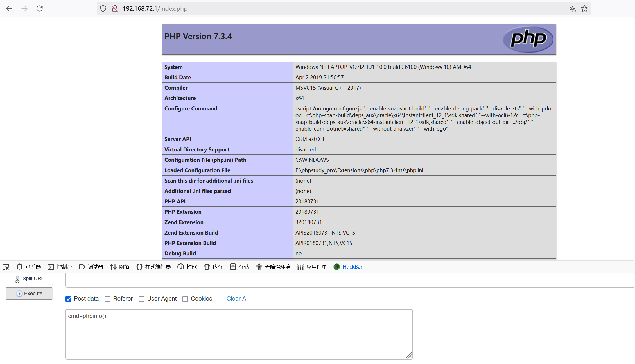Open the 内存 memory tab

click(x=213, y=267)
